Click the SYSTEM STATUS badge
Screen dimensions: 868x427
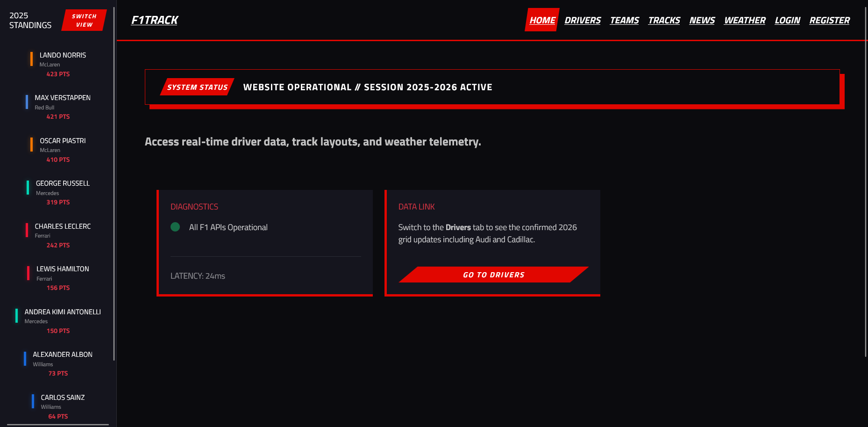pyautogui.click(x=197, y=87)
